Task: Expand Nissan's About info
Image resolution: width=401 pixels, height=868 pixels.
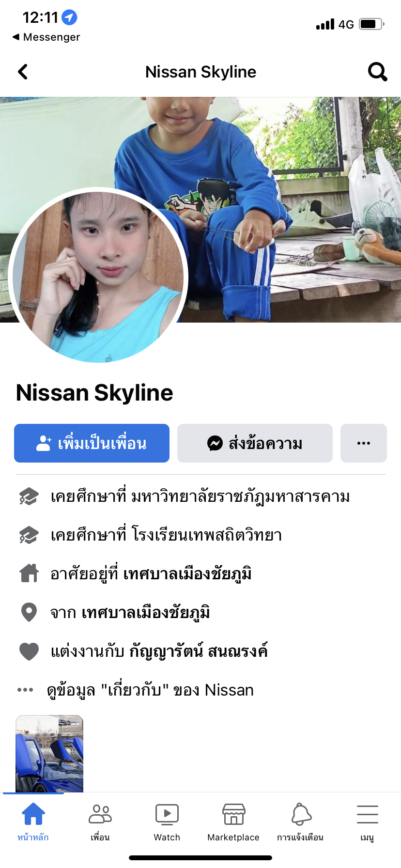Action: coord(150,690)
